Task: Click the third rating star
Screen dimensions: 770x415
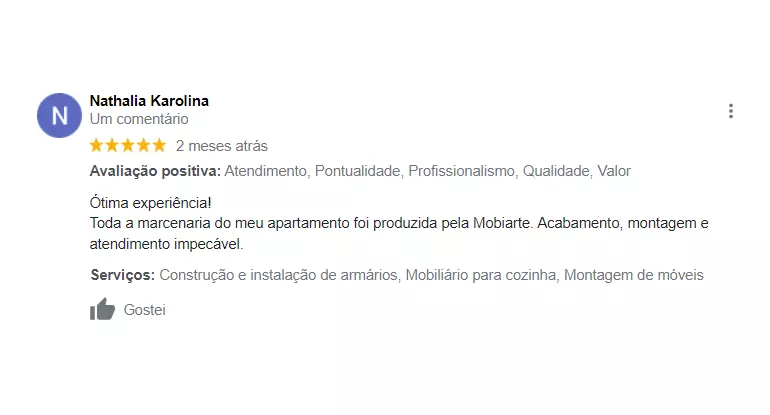Action: (128, 145)
